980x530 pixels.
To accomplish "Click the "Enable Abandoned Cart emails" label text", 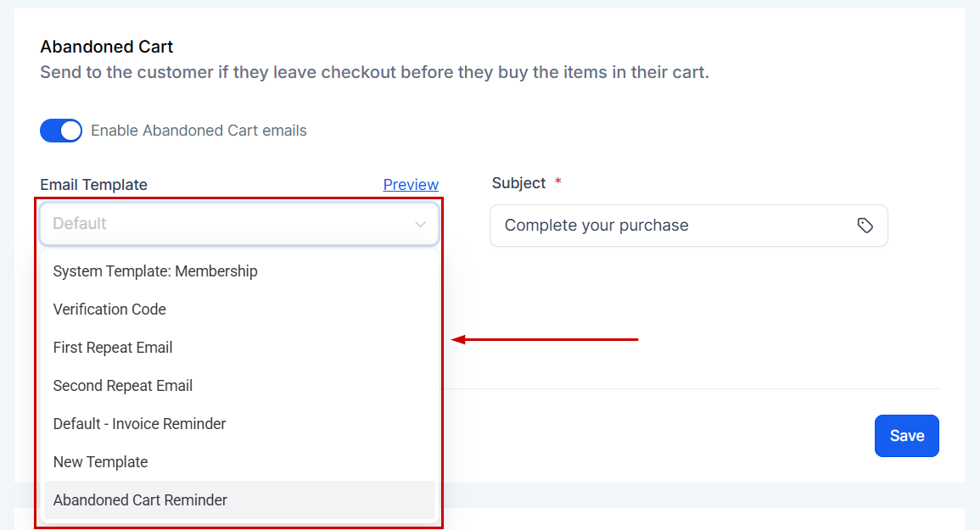I will click(199, 131).
